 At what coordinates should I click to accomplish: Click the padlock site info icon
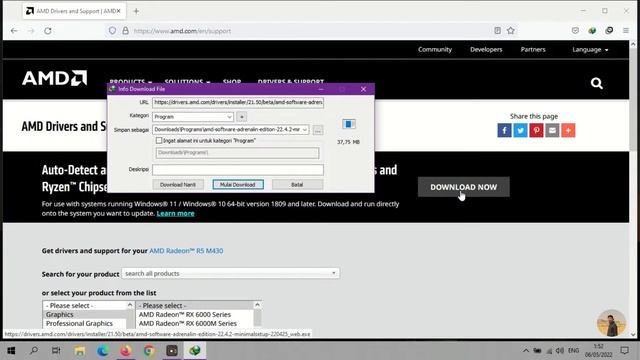point(125,31)
